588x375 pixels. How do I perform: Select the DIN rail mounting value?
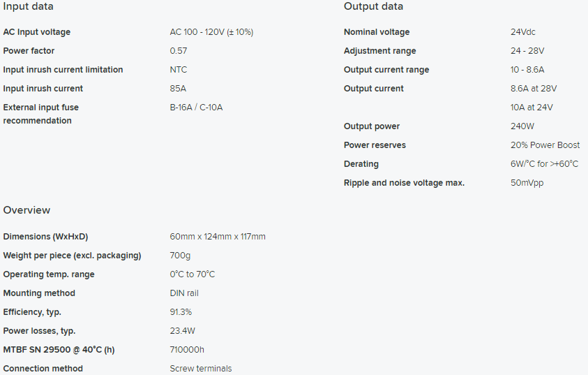(x=184, y=293)
